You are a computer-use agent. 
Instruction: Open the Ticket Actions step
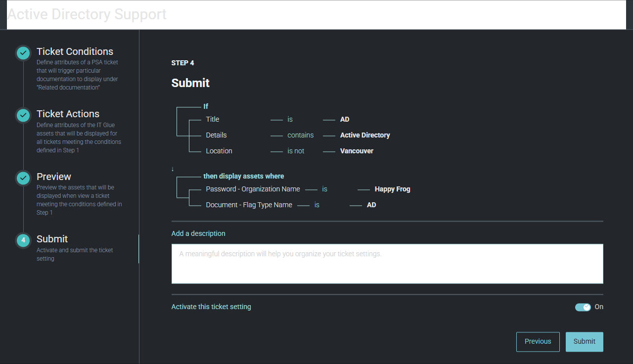[68, 114]
